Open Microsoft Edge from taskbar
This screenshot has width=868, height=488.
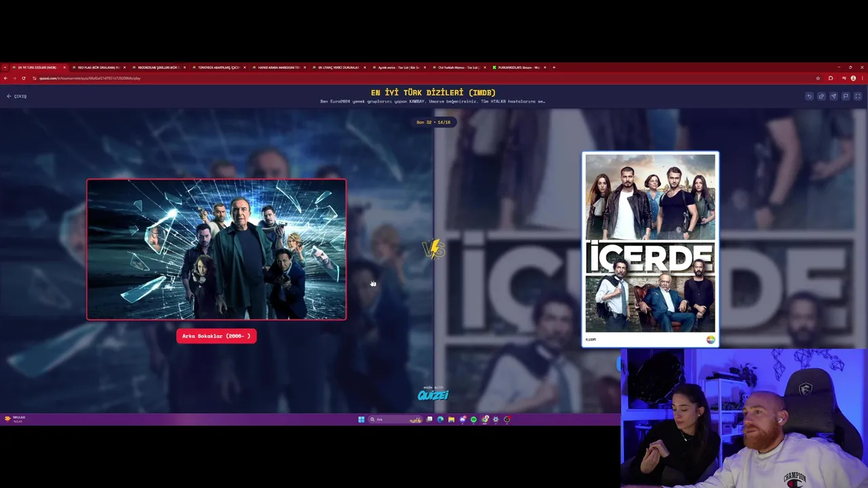440,420
